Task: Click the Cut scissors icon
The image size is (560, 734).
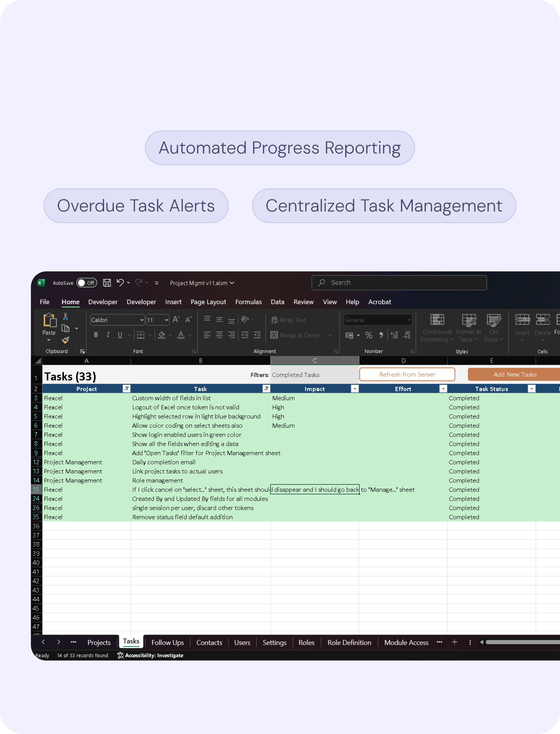Action: 65,316
